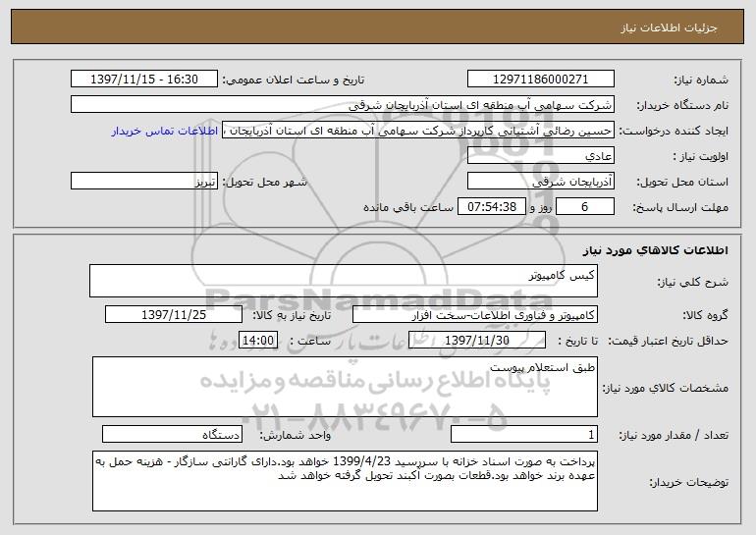The image size is (756, 535).
Task: Click the توضیحات خریدار label
Action: click(688, 482)
